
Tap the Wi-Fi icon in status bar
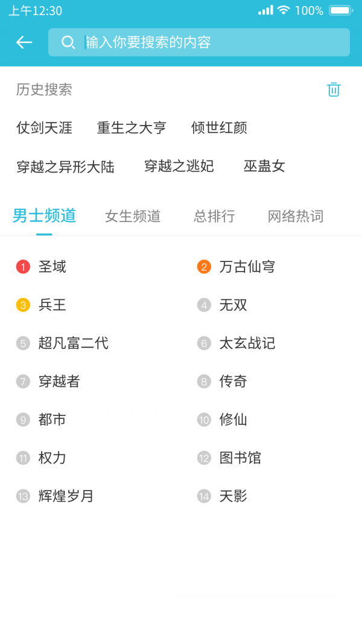click(283, 10)
